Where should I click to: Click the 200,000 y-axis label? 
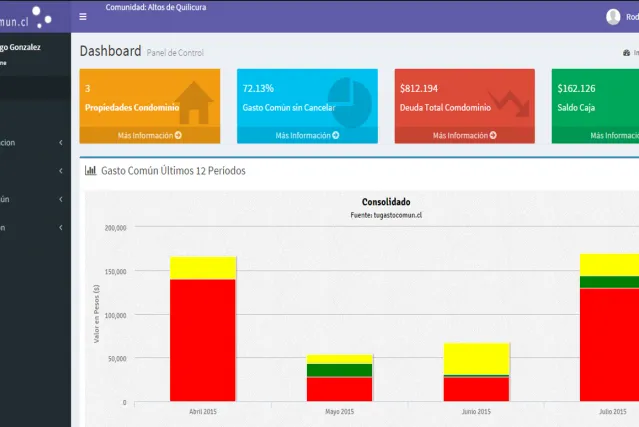click(115, 228)
